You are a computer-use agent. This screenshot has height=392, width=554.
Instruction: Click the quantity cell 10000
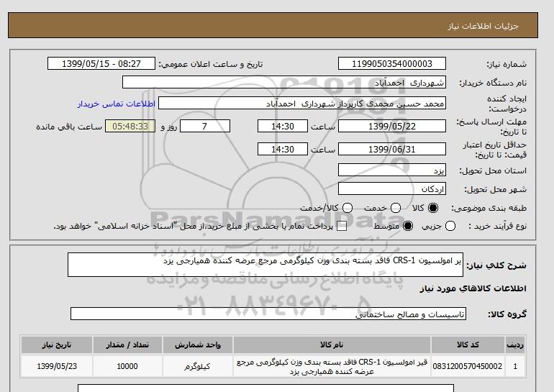tap(127, 366)
